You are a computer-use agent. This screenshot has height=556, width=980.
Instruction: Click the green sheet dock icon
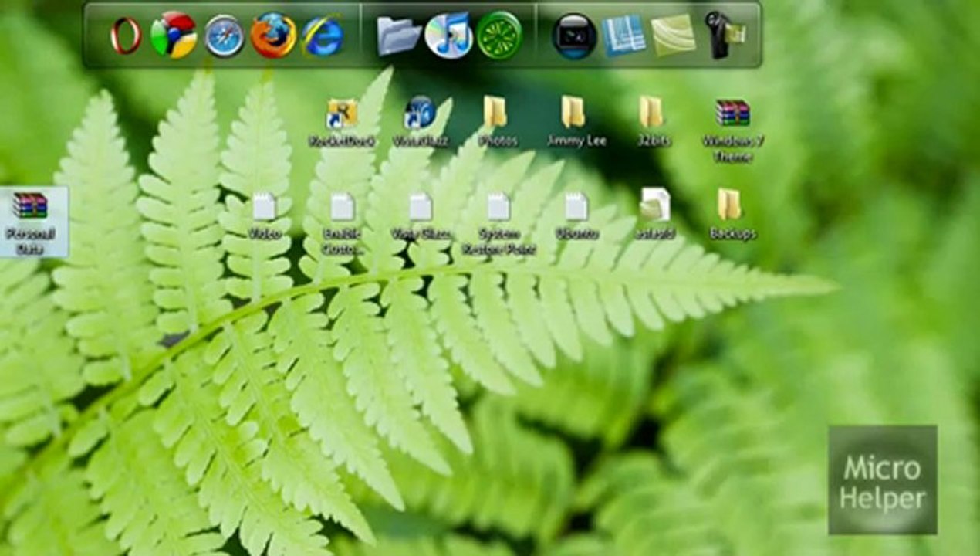[673, 36]
